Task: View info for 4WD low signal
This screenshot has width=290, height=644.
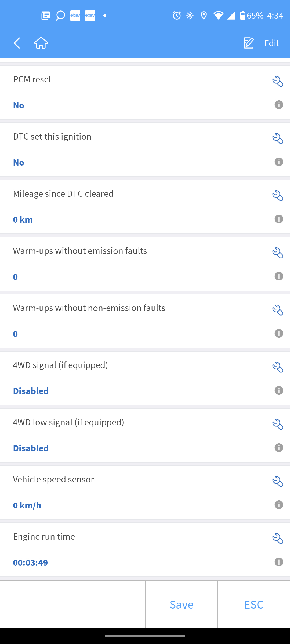Action: tap(279, 448)
